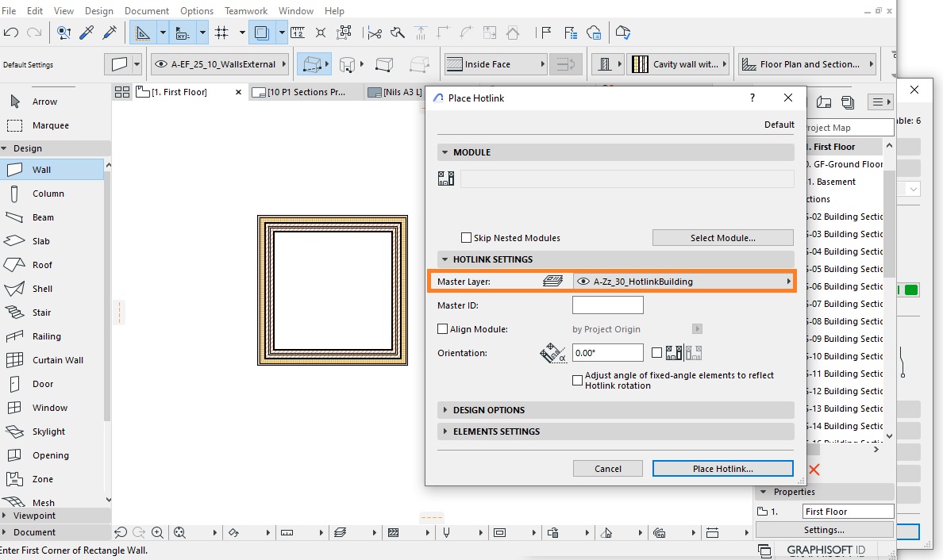Select the Inject Parameters syringe tool

110,33
